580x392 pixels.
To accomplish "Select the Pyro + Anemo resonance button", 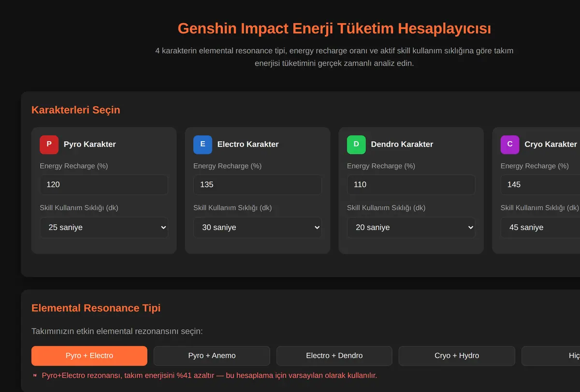I will click(212, 356).
